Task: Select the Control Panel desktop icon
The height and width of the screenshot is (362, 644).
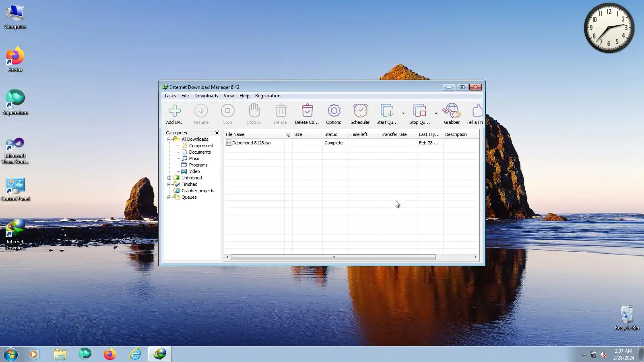Action: point(15,189)
